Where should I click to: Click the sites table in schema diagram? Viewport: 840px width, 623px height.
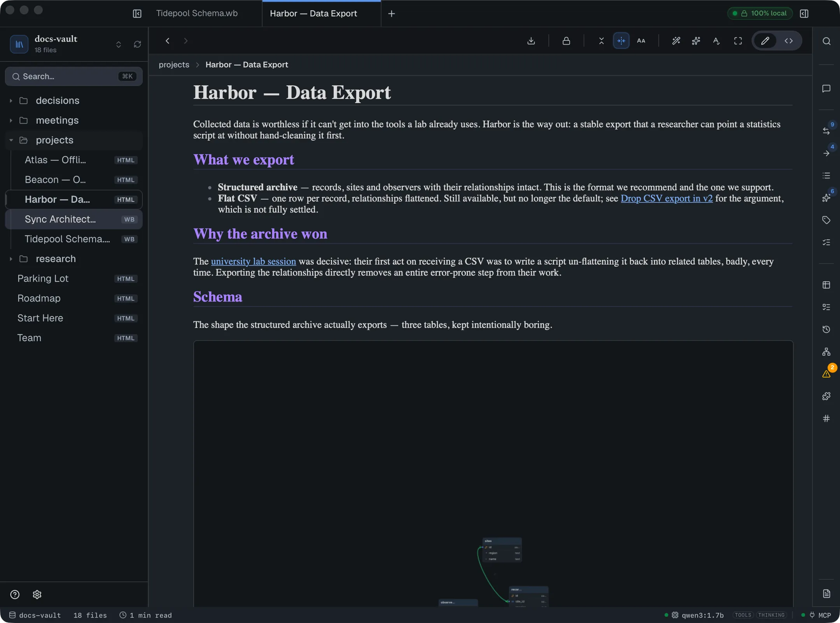tap(502, 550)
